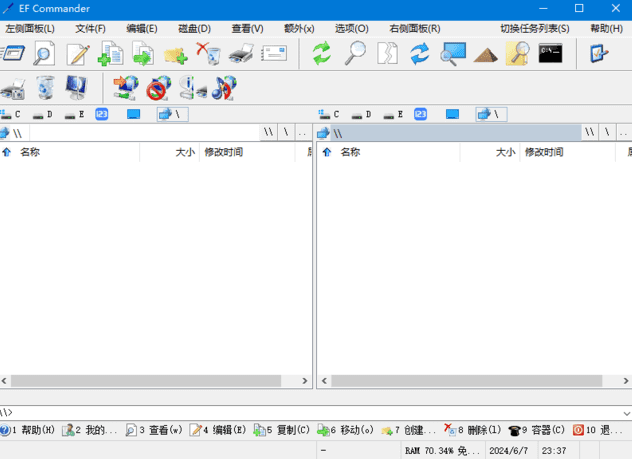This screenshot has width=632, height=459.
Task: Click the network \ button in right drive bar
Action: tap(491, 114)
